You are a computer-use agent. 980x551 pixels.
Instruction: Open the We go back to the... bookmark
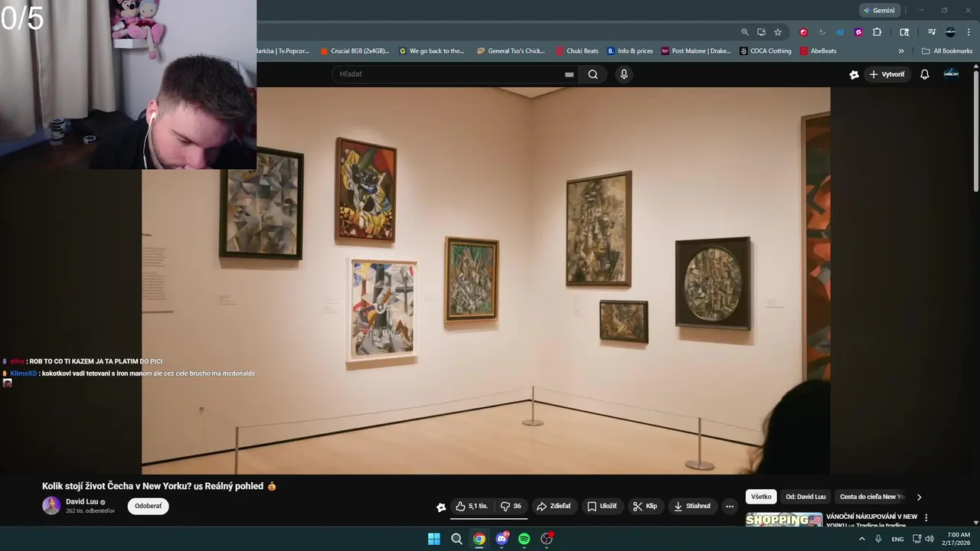click(x=432, y=51)
